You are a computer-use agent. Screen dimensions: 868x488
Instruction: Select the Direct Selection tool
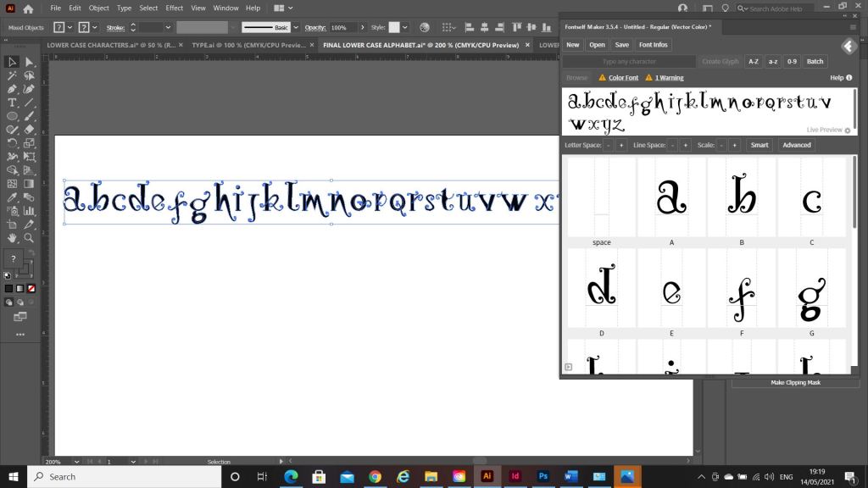tap(30, 62)
